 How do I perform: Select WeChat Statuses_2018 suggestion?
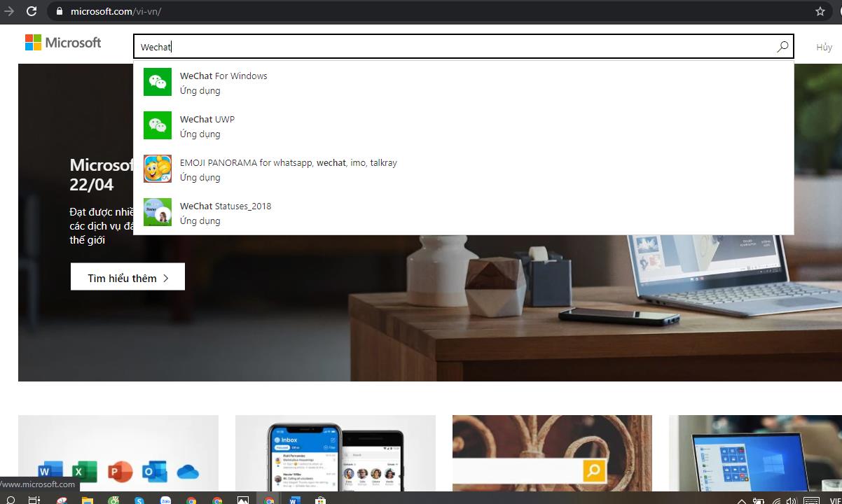[464, 213]
